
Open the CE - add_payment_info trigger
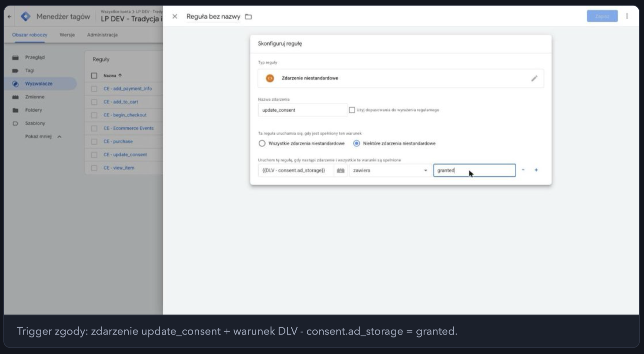click(128, 89)
